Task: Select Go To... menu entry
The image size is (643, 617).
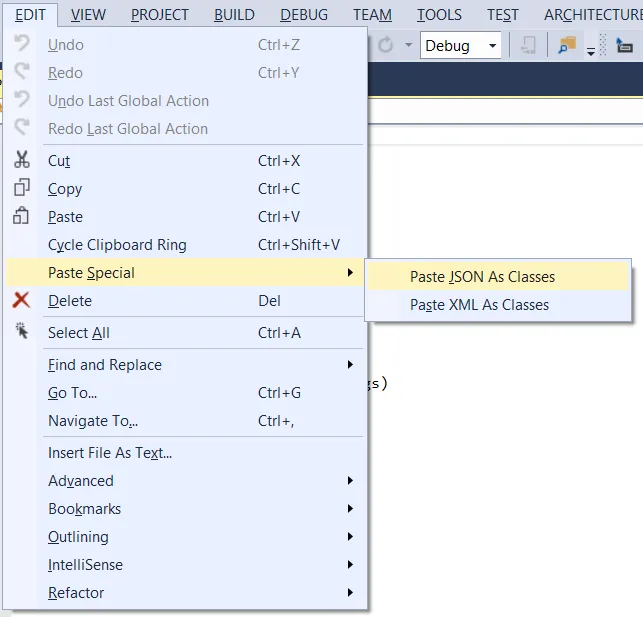Action: tap(186, 393)
